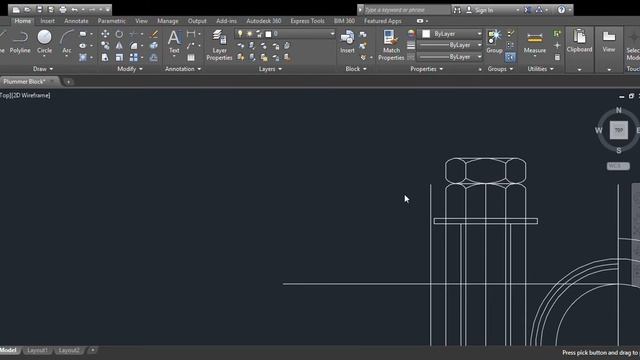Open the layer name dropdown
The width and height of the screenshot is (640, 360).
coord(285,33)
